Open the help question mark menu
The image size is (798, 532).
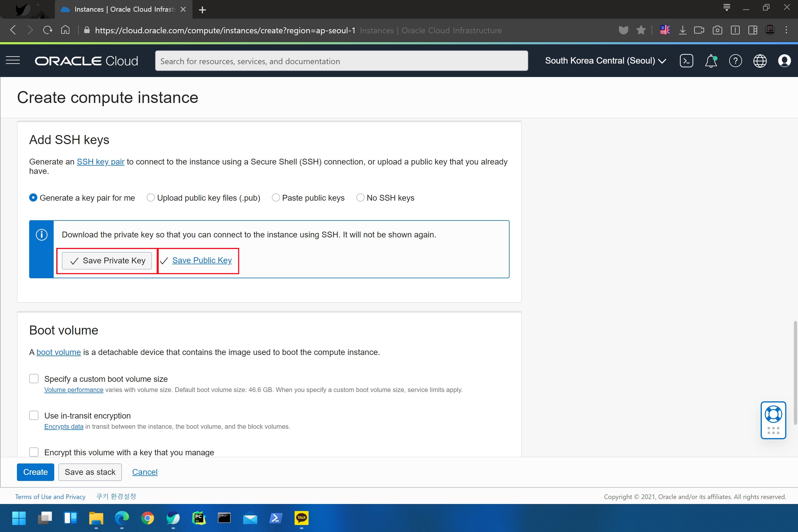[735, 61]
